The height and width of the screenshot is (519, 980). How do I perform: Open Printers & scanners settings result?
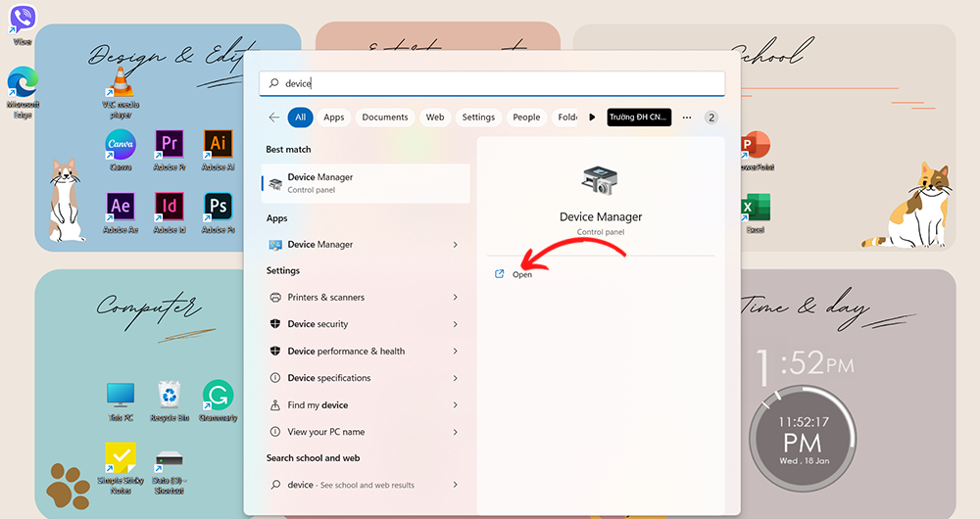click(x=366, y=298)
